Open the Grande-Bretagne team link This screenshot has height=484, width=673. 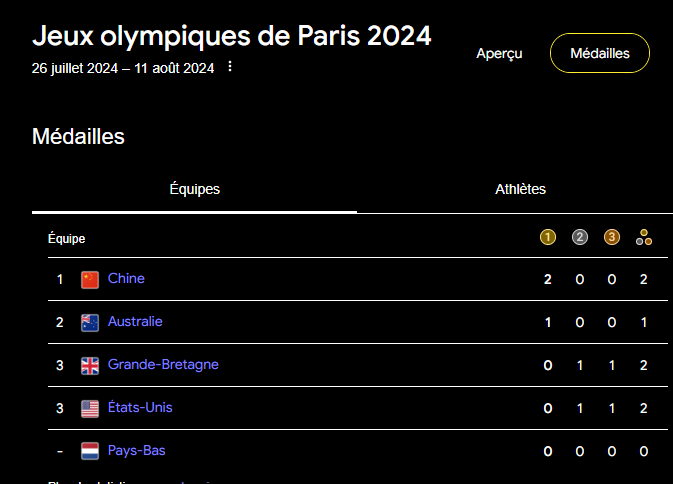tap(163, 364)
